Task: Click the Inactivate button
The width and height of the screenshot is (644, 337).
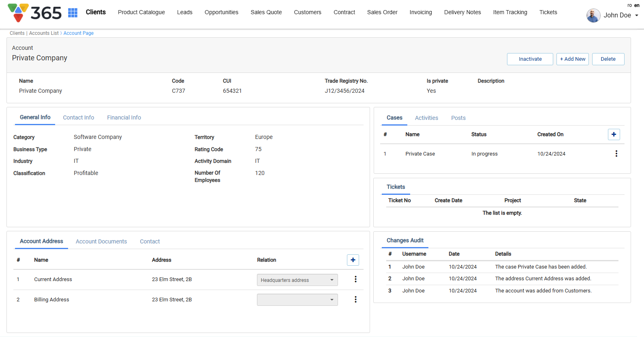Action: pyautogui.click(x=530, y=59)
